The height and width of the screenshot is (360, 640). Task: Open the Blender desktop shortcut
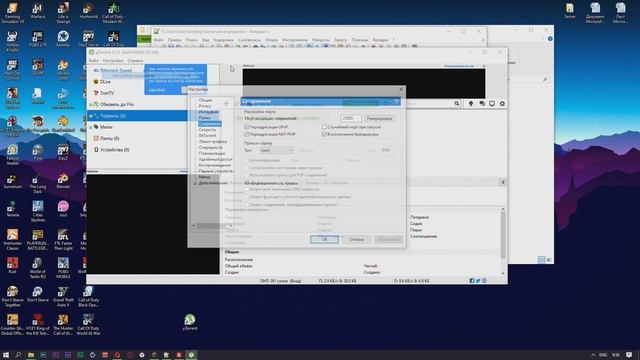tap(63, 181)
